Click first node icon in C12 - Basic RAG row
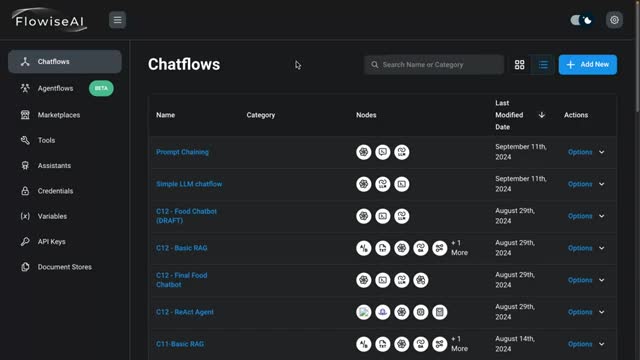This screenshot has width=640, height=360. tap(364, 248)
